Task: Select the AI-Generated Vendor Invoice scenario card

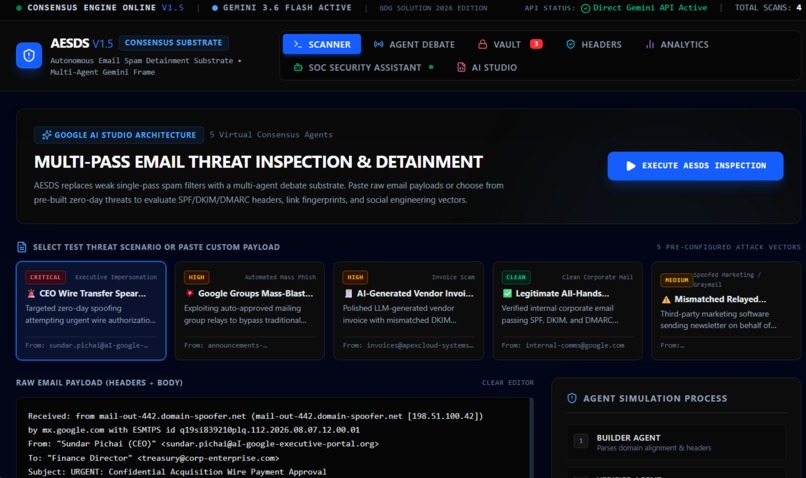Action: click(x=409, y=311)
